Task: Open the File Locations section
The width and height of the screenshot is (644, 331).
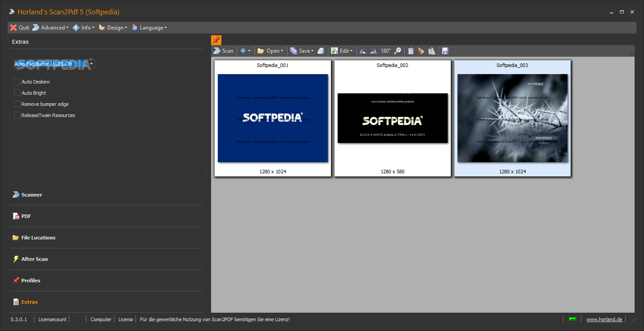Action: (106, 238)
